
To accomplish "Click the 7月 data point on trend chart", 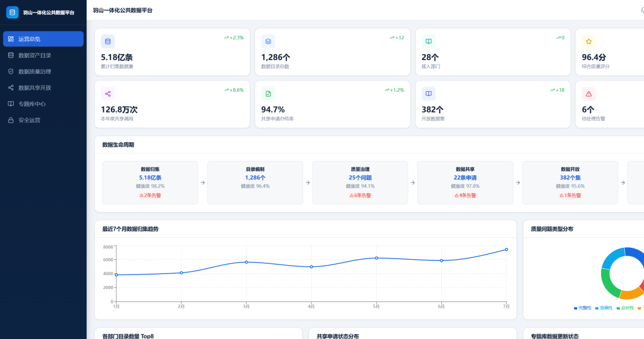I will click(506, 250).
